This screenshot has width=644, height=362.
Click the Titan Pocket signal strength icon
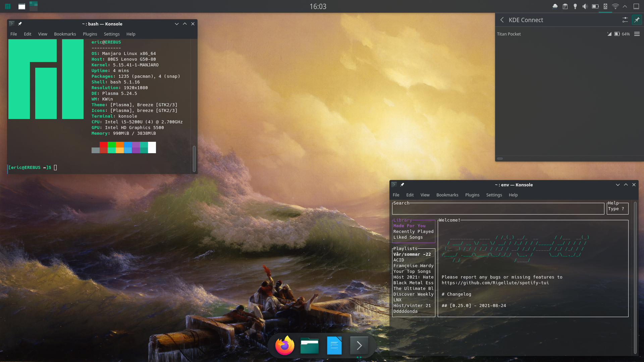609,34
